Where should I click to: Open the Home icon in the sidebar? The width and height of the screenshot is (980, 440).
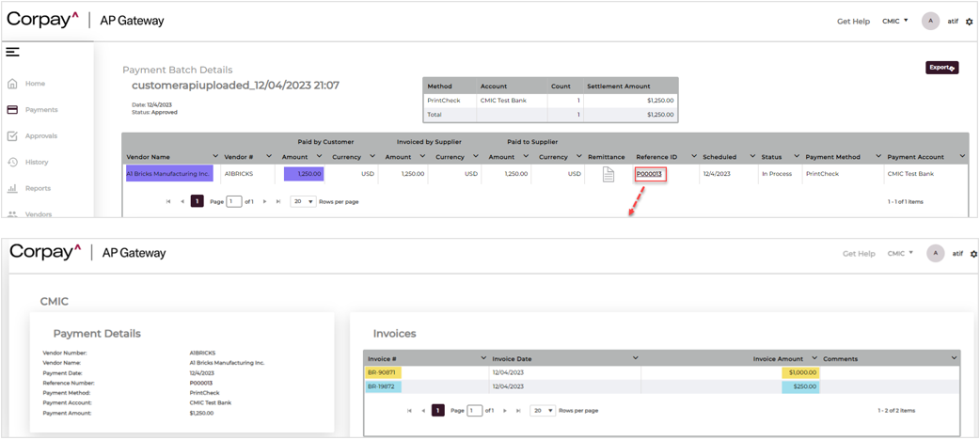pos(12,84)
